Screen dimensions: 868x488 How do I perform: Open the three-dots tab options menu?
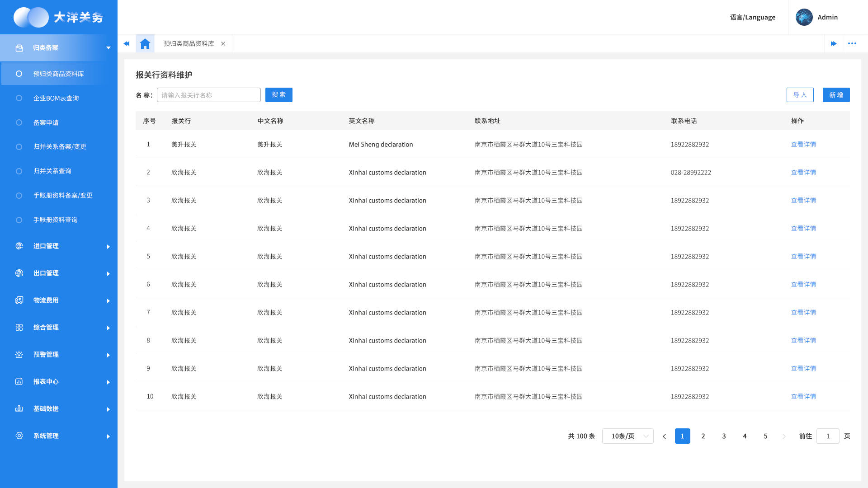point(852,44)
